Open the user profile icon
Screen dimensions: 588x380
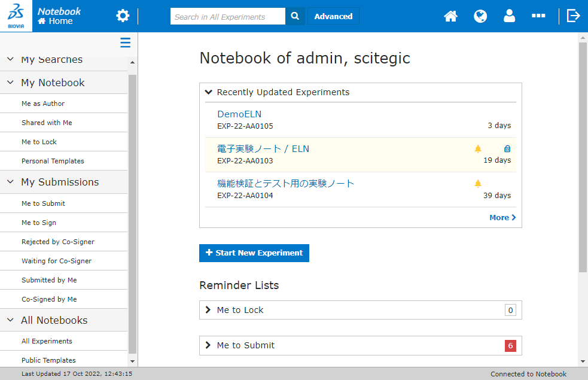pyautogui.click(x=509, y=16)
